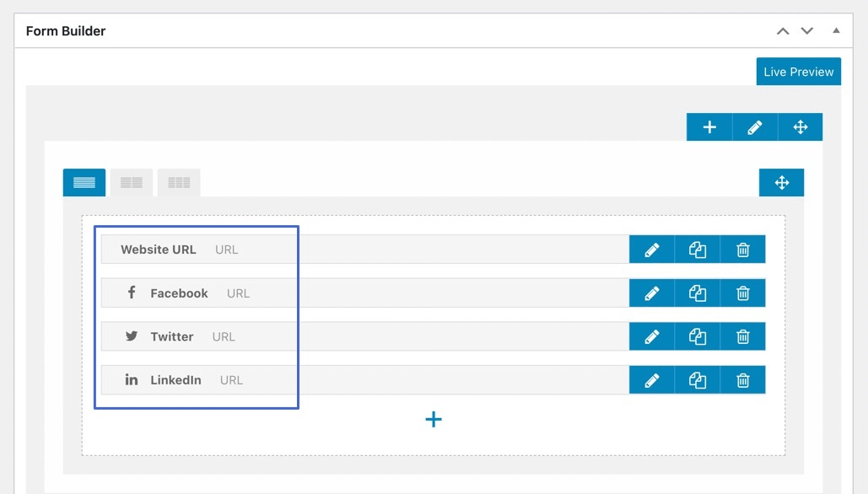Edit the Website URL field
This screenshot has width=868, height=494.
(x=652, y=249)
